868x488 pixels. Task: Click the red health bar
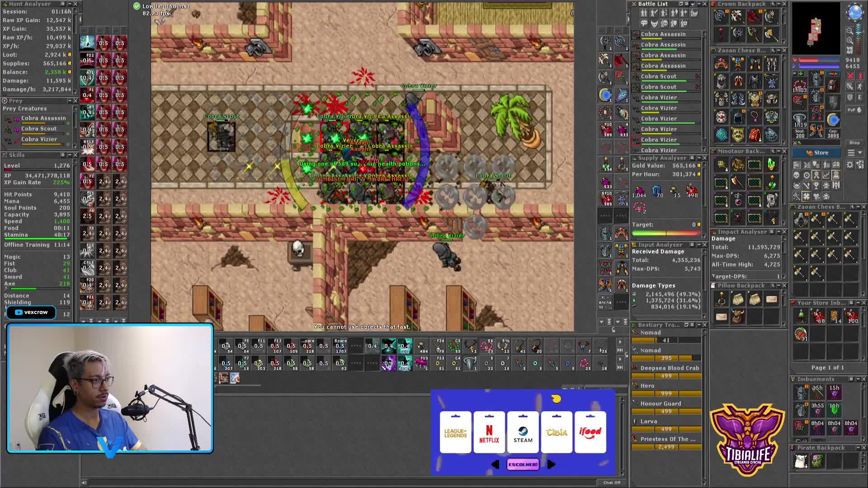(x=819, y=60)
